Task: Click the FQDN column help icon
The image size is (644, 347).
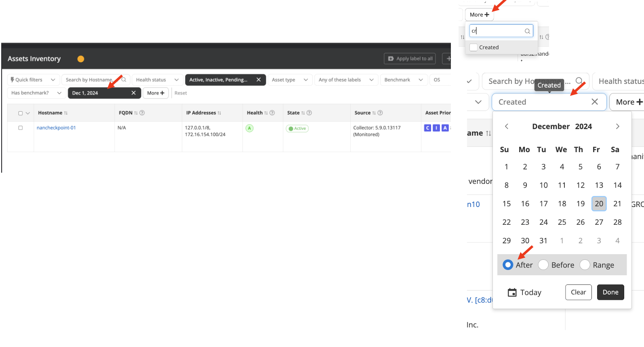Action: pyautogui.click(x=142, y=113)
